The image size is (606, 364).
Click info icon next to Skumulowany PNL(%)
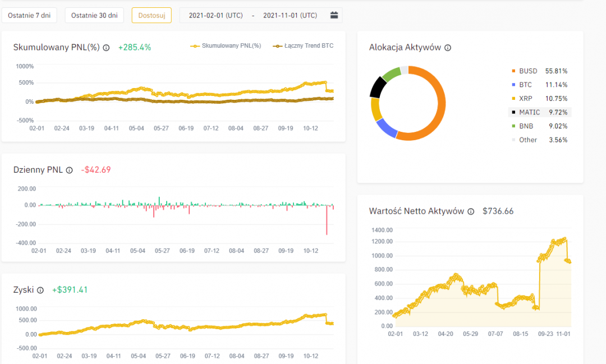pos(106,48)
